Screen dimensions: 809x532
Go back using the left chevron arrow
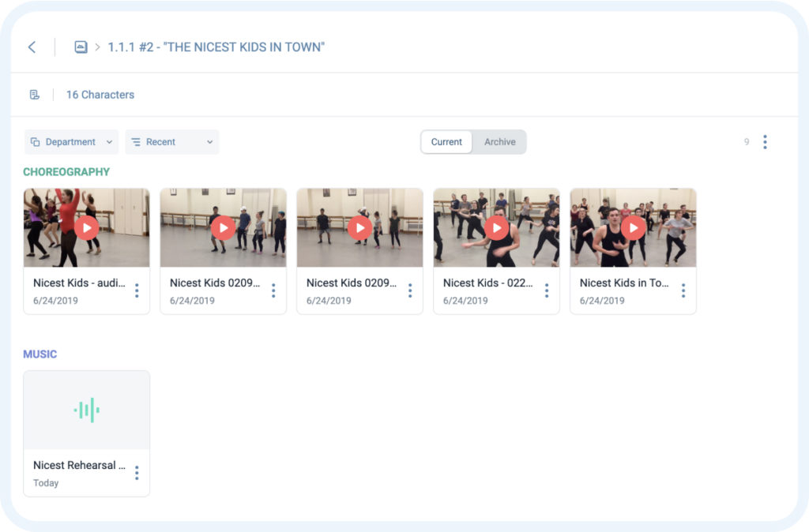click(32, 47)
